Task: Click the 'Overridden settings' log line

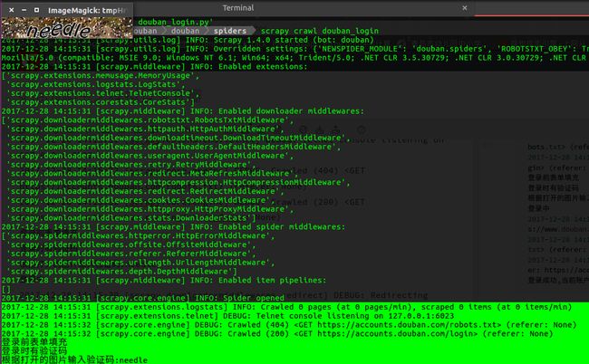Action: pyautogui.click(x=294, y=49)
